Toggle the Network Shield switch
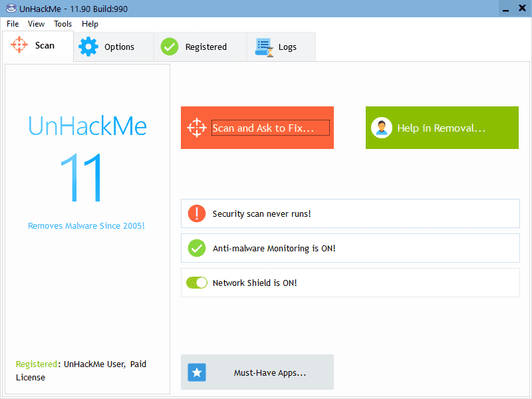The width and height of the screenshot is (532, 399). coord(197,283)
